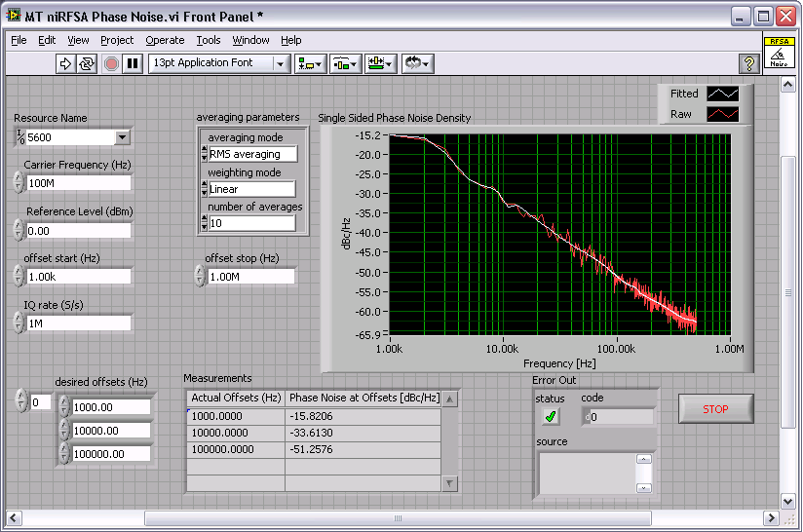Click the horizontal scroll left arrow
The height and width of the screenshot is (532, 803).
[14, 517]
